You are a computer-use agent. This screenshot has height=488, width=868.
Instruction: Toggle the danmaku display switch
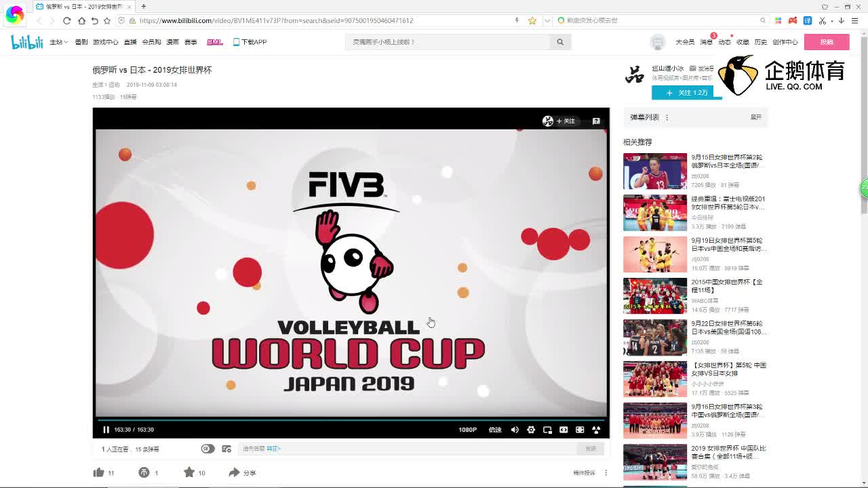208,449
